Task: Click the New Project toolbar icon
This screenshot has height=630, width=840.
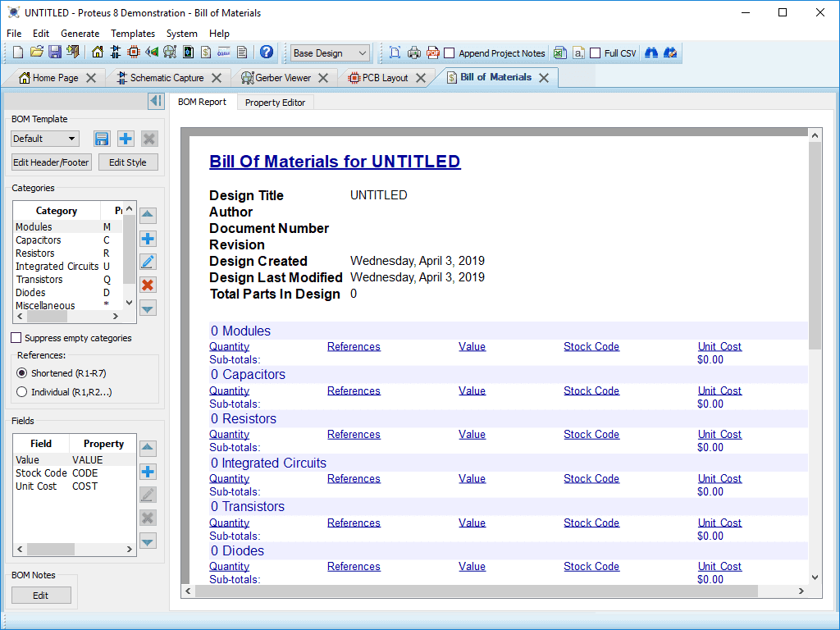Action: click(x=18, y=52)
